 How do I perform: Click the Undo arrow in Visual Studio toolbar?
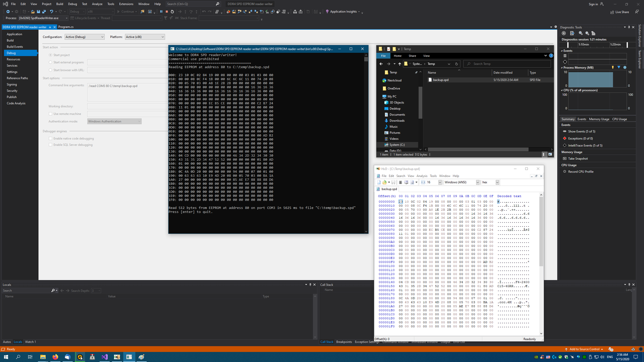[x=51, y=12]
